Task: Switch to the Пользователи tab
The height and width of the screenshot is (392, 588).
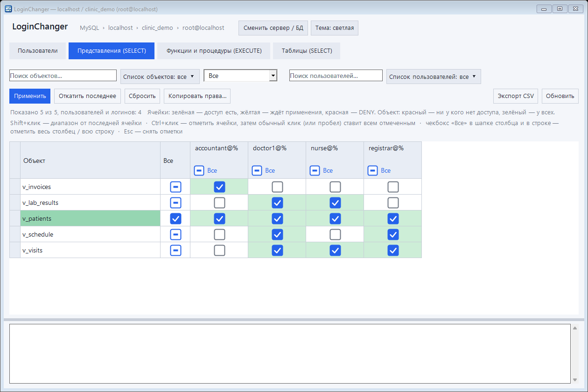Action: (x=38, y=51)
